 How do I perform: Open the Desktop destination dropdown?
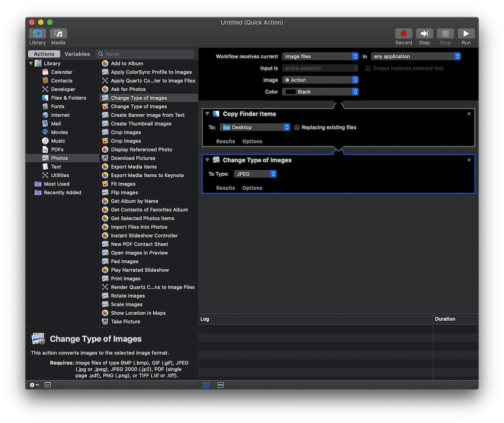click(255, 127)
